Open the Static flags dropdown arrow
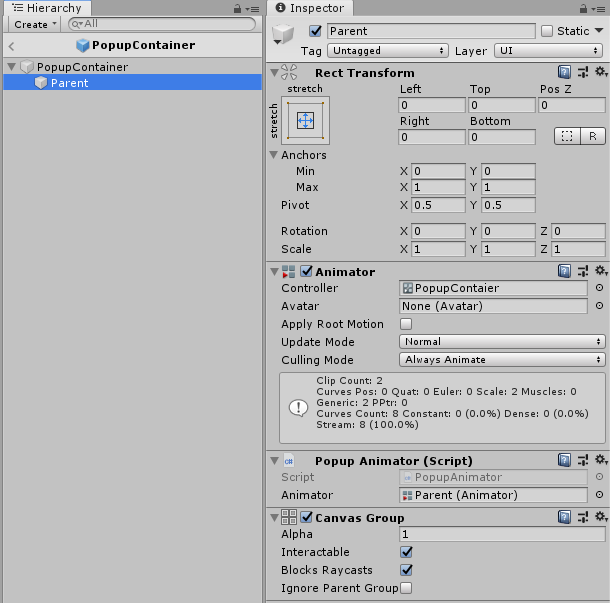Viewport: 610px width, 603px height. click(x=599, y=30)
